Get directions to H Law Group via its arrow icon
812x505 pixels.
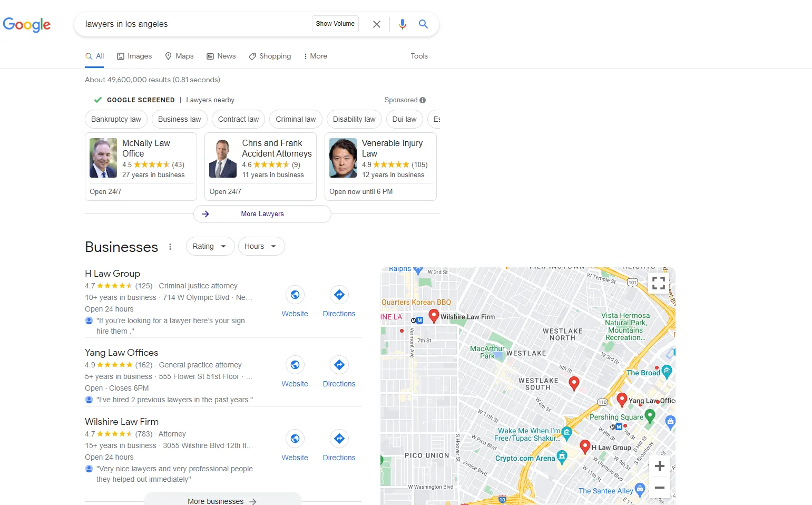pos(339,295)
